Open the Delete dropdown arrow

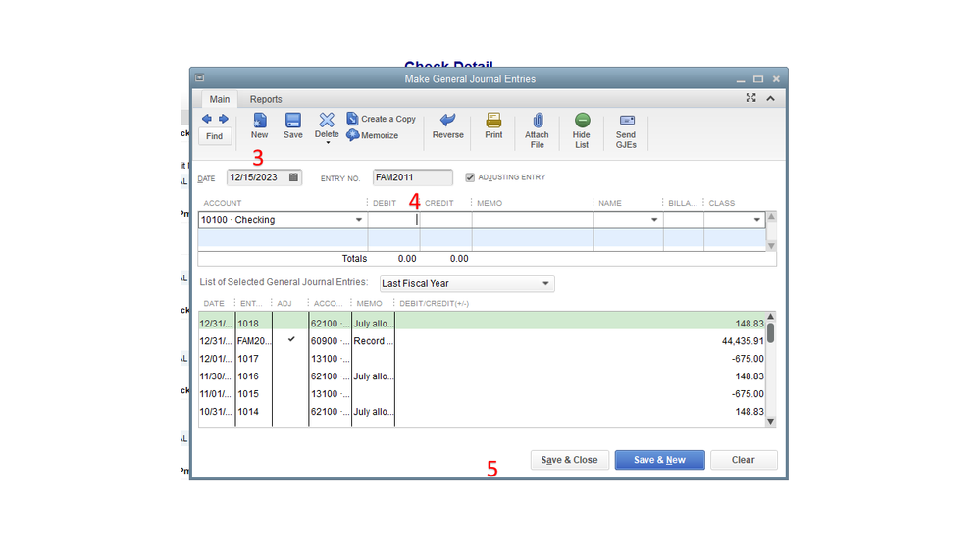click(x=328, y=143)
